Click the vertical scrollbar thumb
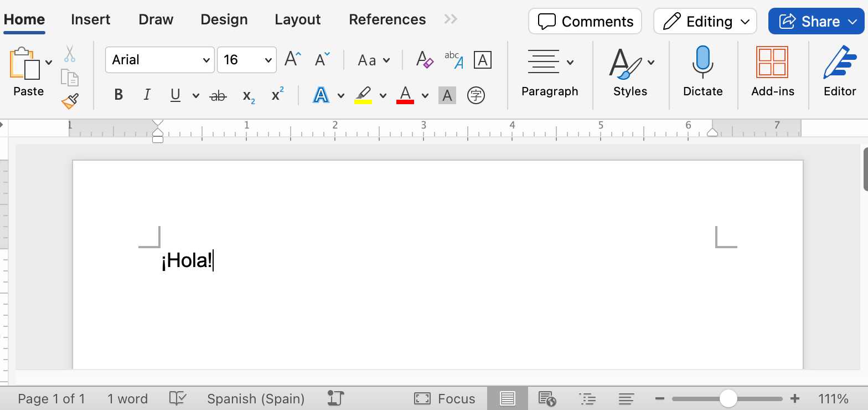 [x=865, y=169]
